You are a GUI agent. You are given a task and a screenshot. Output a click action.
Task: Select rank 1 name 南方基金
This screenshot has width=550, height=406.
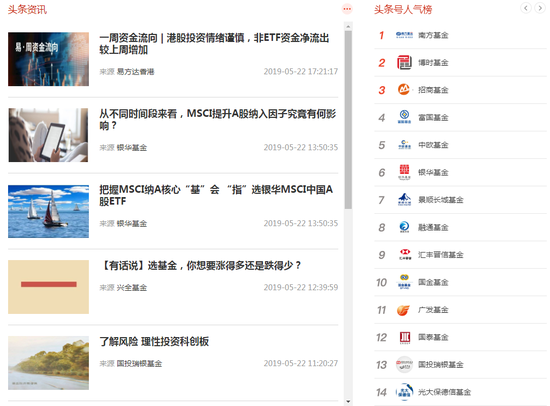(433, 35)
